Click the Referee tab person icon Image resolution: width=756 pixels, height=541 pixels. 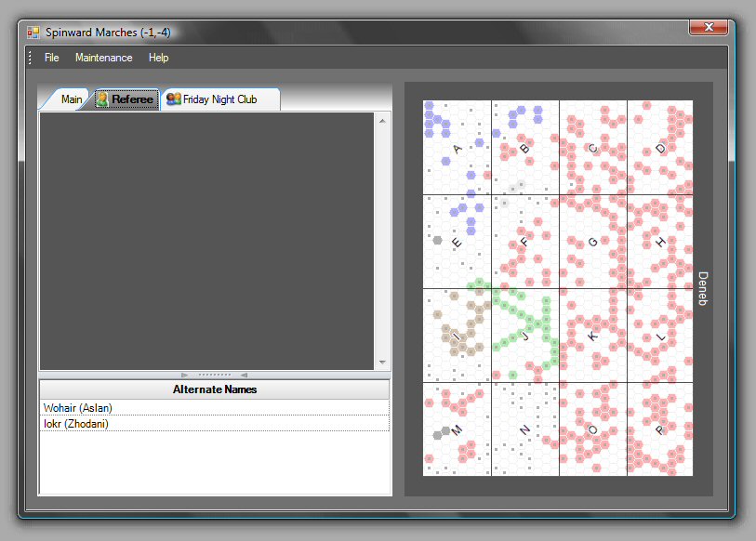click(x=102, y=99)
